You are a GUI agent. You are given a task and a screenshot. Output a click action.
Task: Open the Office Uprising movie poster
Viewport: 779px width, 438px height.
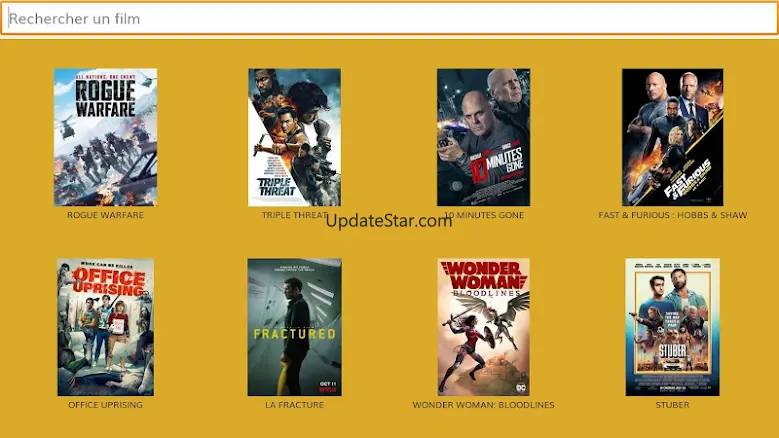coord(105,327)
